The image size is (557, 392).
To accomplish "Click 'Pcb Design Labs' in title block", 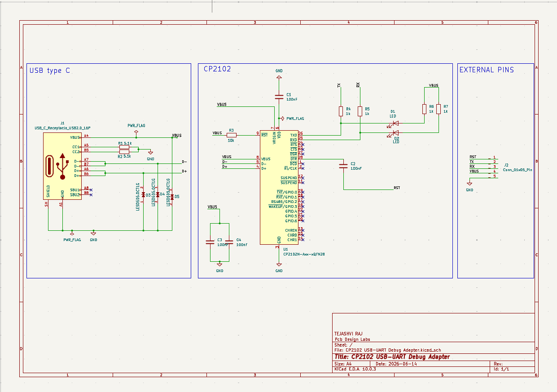I will [x=352, y=339].
